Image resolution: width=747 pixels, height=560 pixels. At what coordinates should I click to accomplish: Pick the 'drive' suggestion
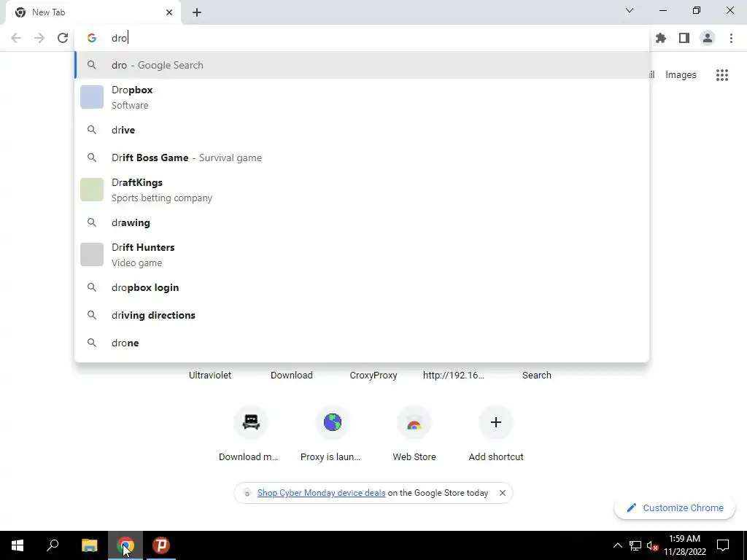[362, 130]
